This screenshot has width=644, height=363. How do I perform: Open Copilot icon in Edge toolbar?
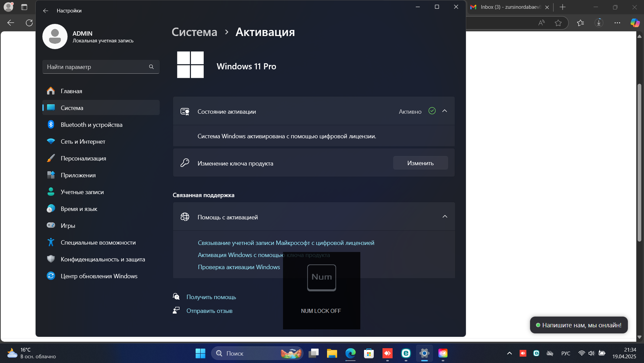(635, 23)
